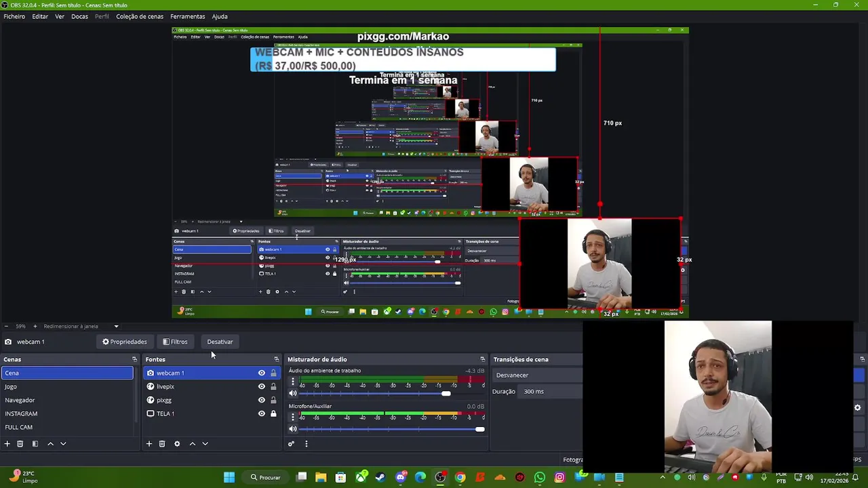Open File Explorer from the taskbar
The height and width of the screenshot is (488, 868).
(x=321, y=477)
